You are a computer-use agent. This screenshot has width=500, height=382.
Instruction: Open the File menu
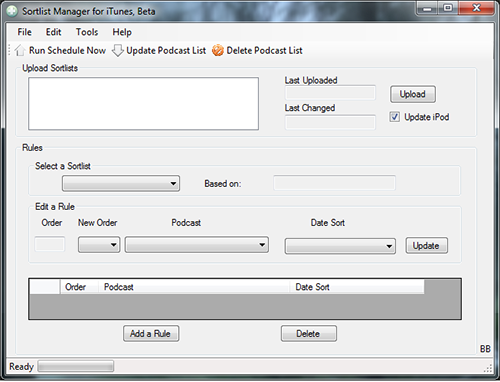24,32
